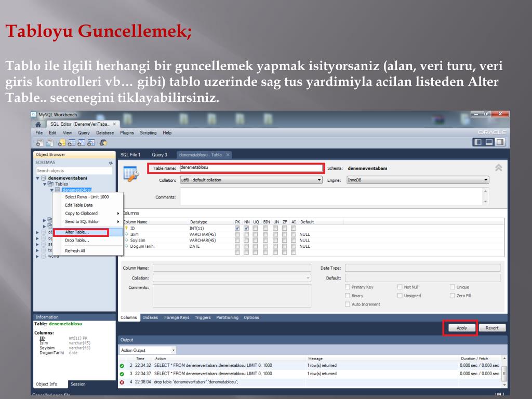The height and width of the screenshot is (399, 532).
Task: Click the output panel vertical scrollbar
Action: (504, 372)
